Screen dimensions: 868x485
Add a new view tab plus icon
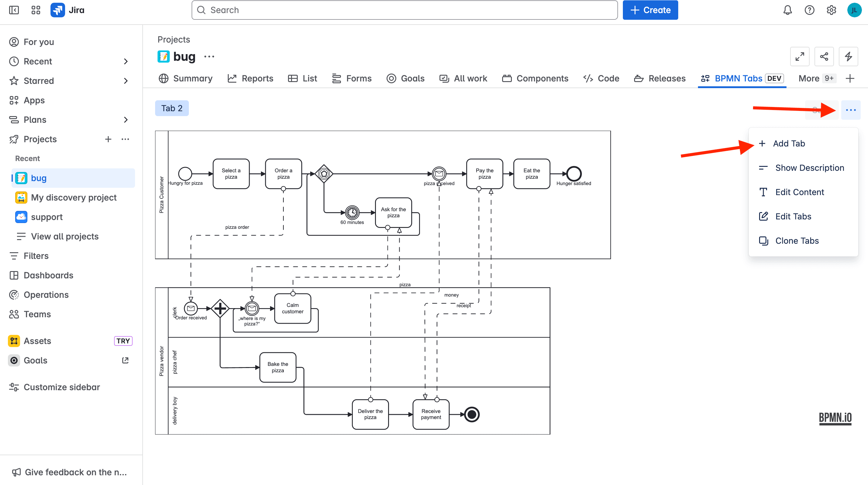[x=850, y=78]
